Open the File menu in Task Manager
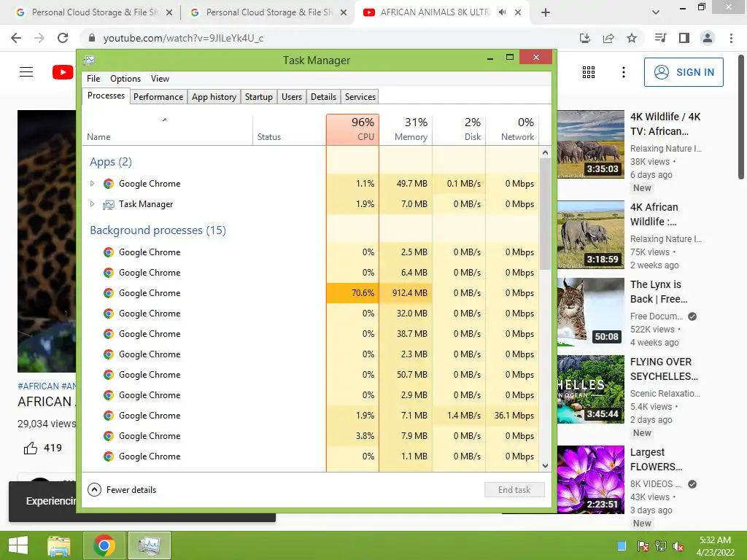Viewport: 747px width, 560px height. (x=93, y=79)
